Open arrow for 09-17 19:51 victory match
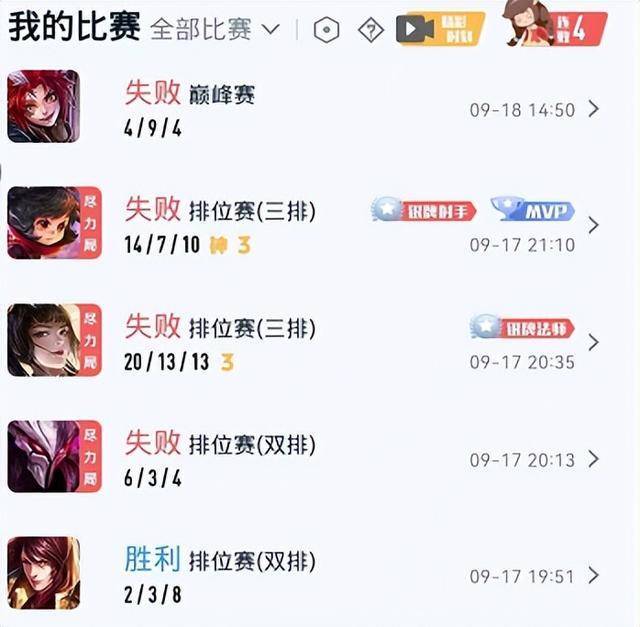The height and width of the screenshot is (627, 640). click(x=594, y=575)
